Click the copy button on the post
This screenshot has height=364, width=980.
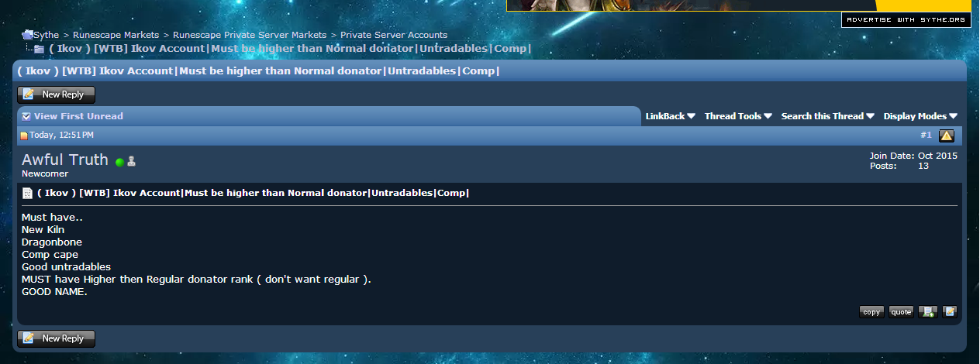871,311
